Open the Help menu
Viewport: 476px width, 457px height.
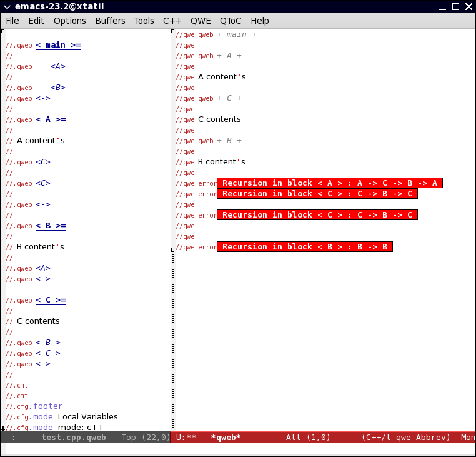click(259, 21)
